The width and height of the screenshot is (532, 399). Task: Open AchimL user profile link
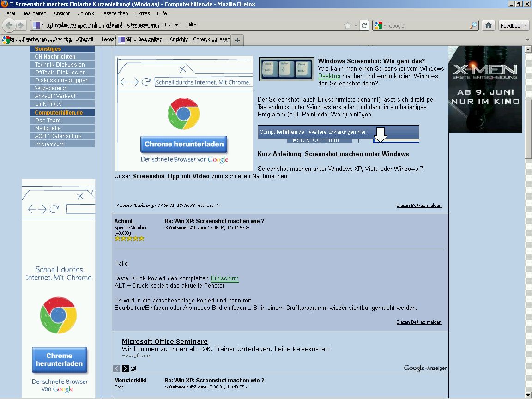click(x=124, y=221)
